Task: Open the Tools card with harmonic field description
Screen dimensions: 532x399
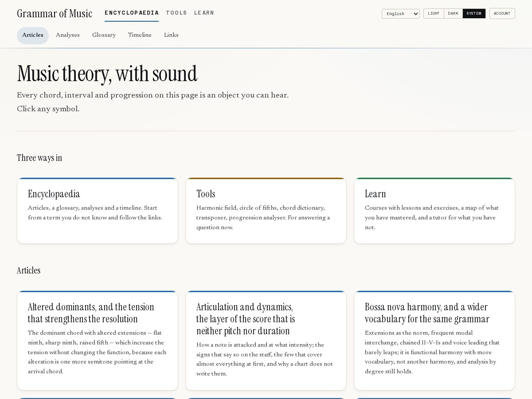Action: click(x=266, y=211)
